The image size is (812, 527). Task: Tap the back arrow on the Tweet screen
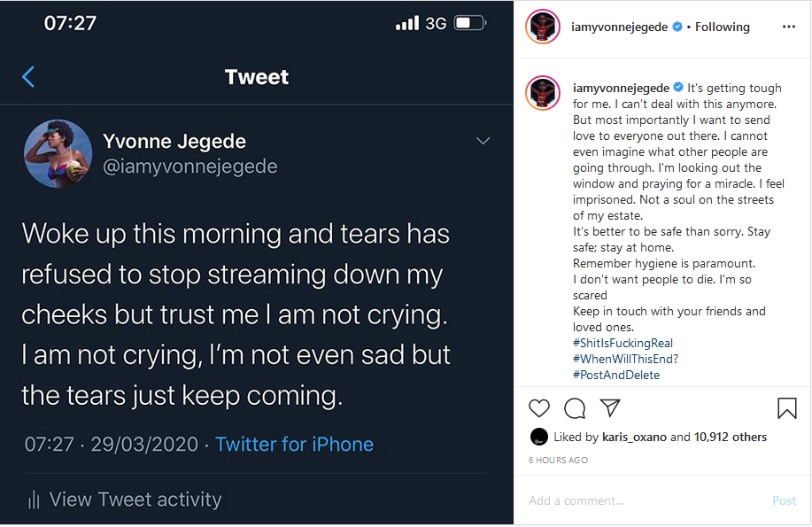pyautogui.click(x=27, y=77)
